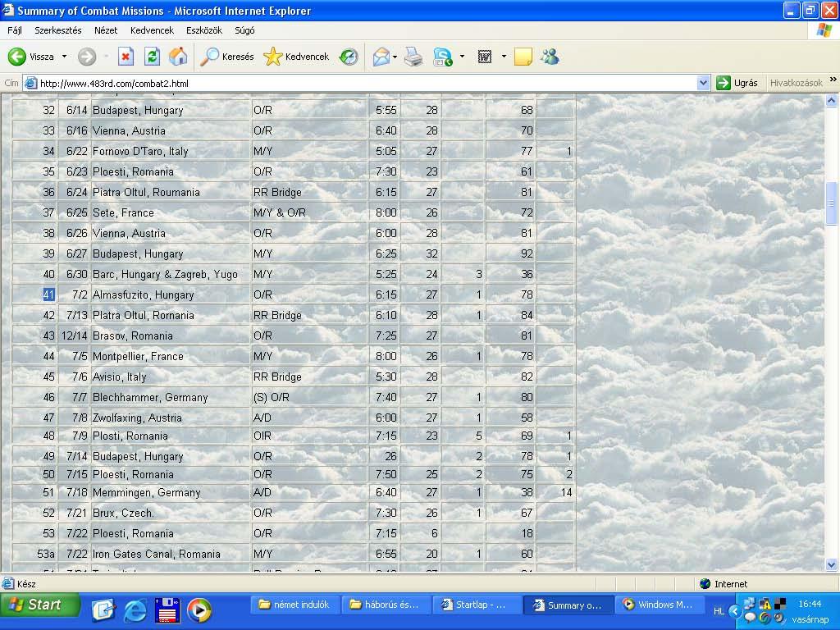Click the first quick launch icon
Screen dimensions: 840x630
tap(103, 609)
